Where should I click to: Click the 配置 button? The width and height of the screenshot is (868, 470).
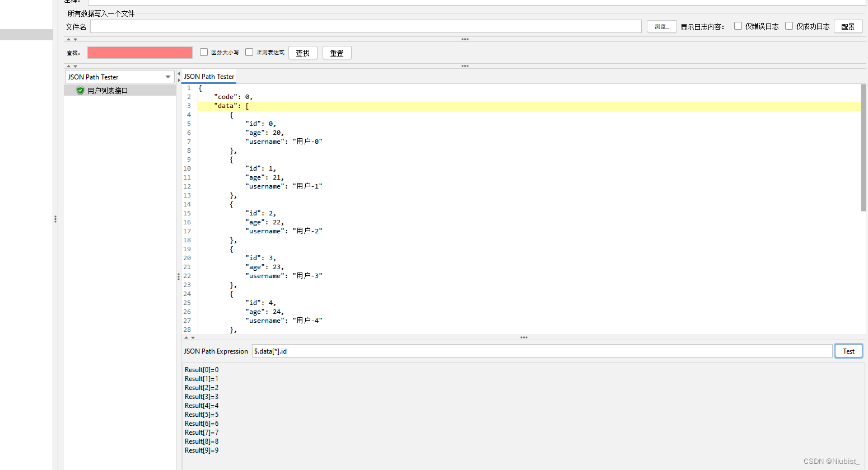click(x=848, y=26)
